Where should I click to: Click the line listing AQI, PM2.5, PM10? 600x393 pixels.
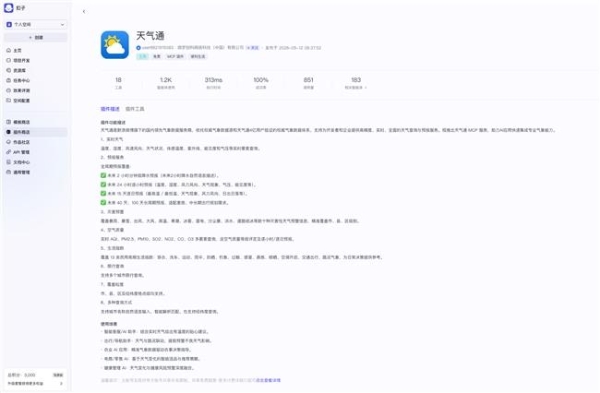pyautogui.click(x=197, y=239)
